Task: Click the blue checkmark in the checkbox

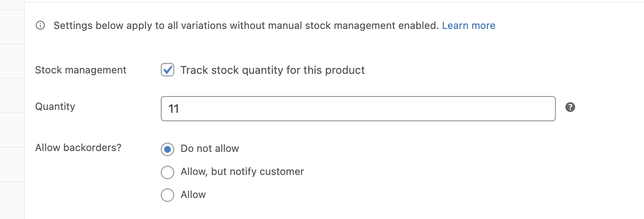Action: pyautogui.click(x=168, y=70)
